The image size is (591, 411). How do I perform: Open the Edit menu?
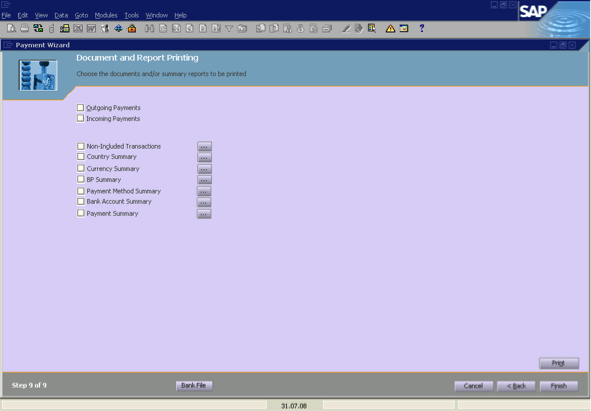[x=23, y=15]
